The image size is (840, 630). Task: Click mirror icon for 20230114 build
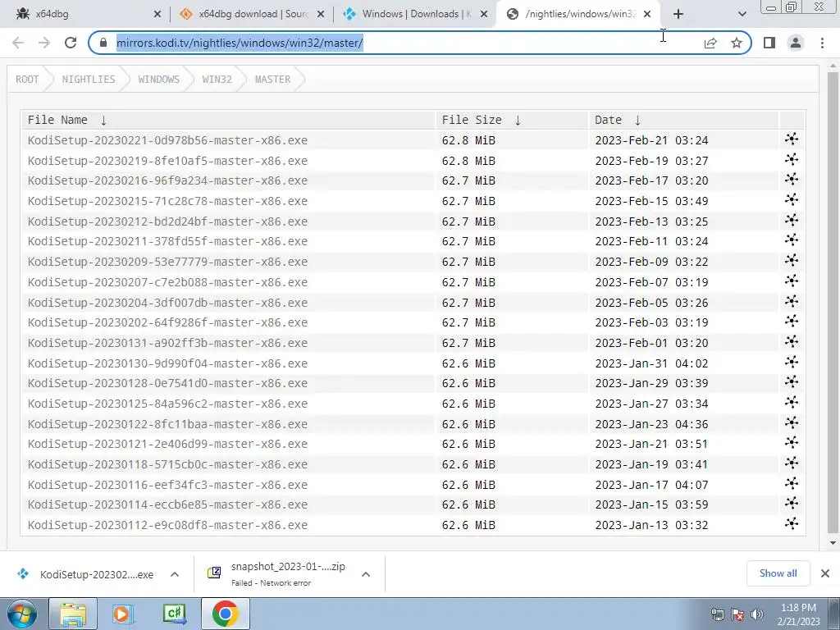point(792,504)
